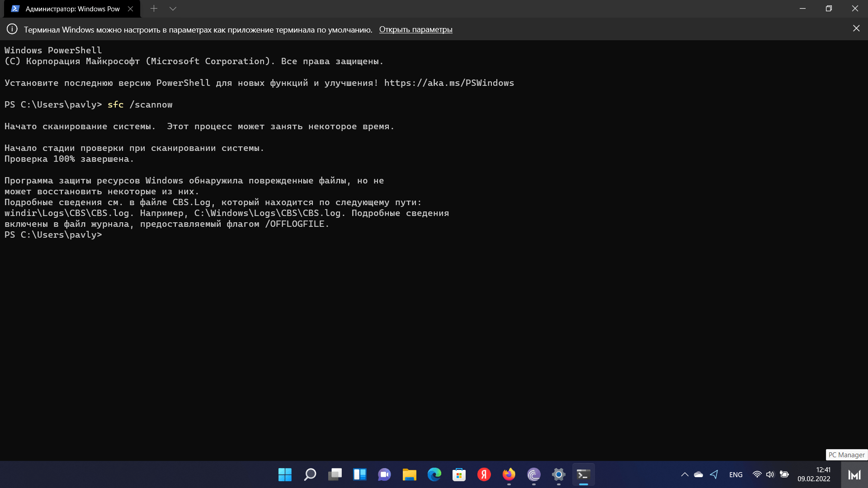The image size is (868, 488).
Task: Open the volume speaker tray icon
Action: pos(770,474)
